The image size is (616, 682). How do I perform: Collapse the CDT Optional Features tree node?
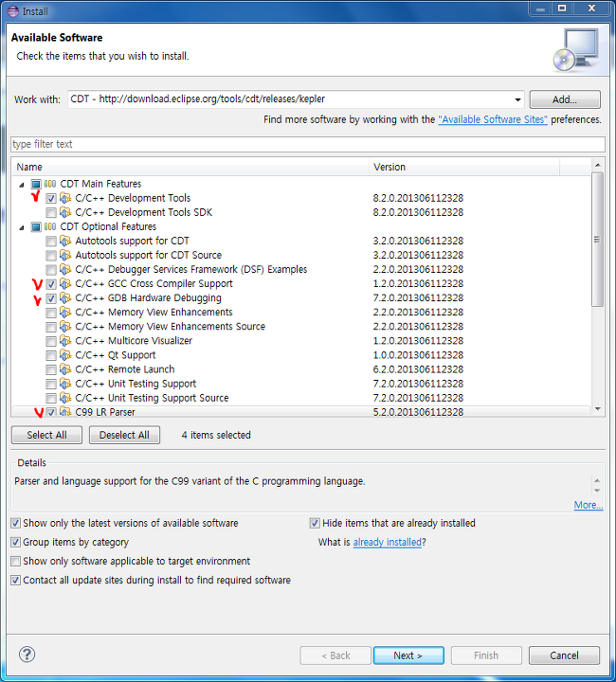click(x=22, y=228)
